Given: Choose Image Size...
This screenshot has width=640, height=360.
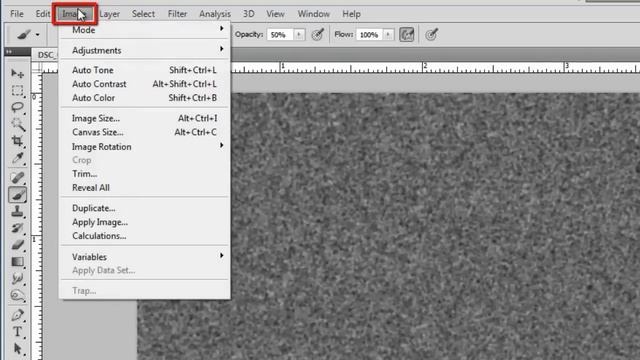Looking at the screenshot, I should pyautogui.click(x=145, y=118).
